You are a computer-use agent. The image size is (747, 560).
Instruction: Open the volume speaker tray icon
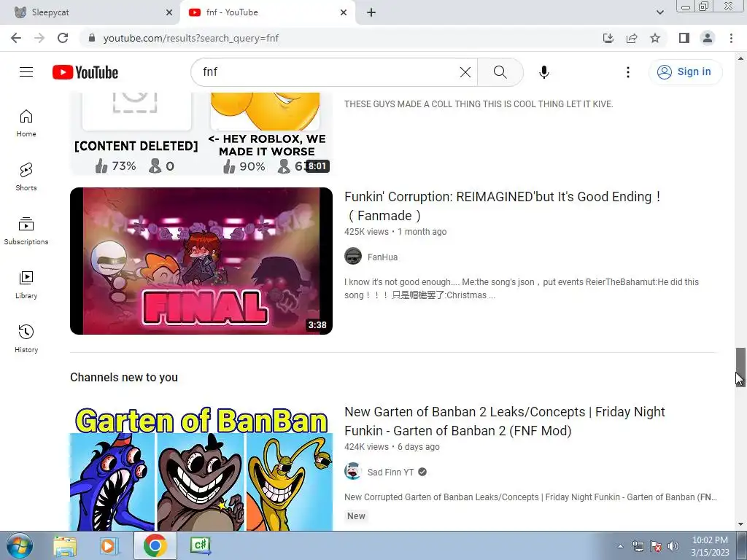[x=673, y=546]
